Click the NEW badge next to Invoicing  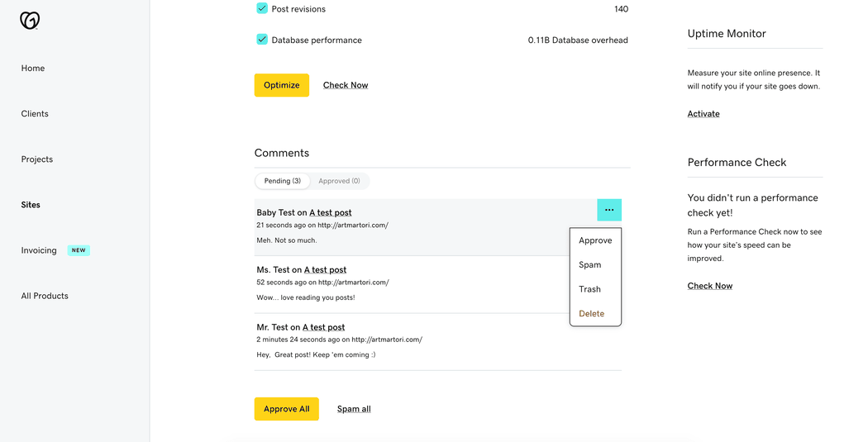click(79, 250)
